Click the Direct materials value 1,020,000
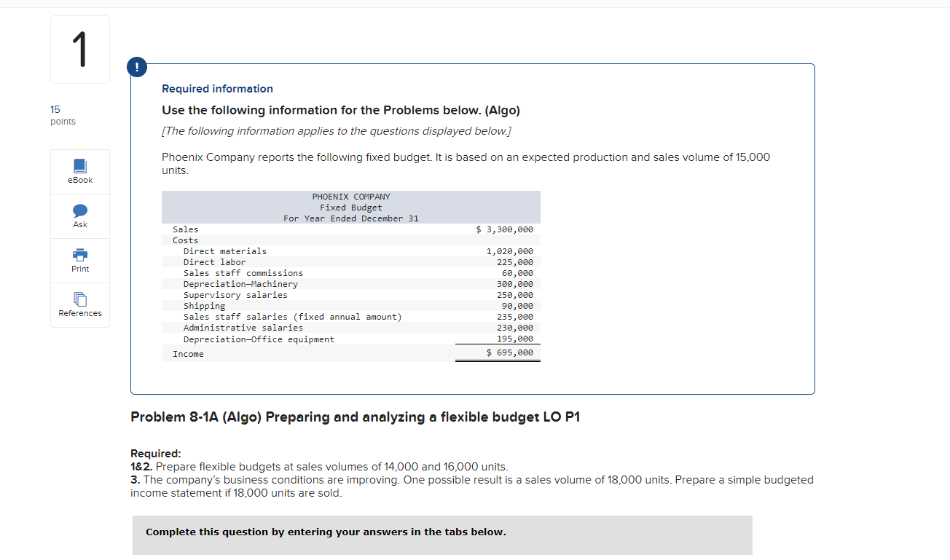Screen dimensions: 950x560 (x=509, y=251)
